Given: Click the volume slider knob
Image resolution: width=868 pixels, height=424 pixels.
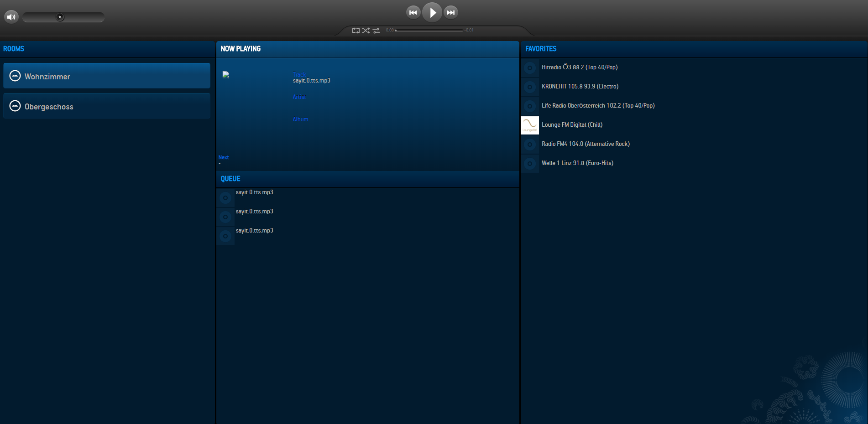Looking at the screenshot, I should pos(60,17).
